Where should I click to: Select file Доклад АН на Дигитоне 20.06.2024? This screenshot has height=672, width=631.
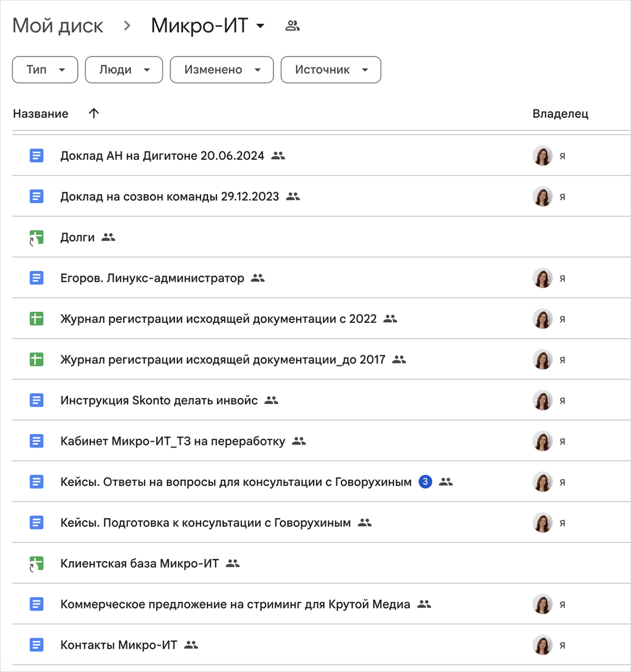point(162,156)
